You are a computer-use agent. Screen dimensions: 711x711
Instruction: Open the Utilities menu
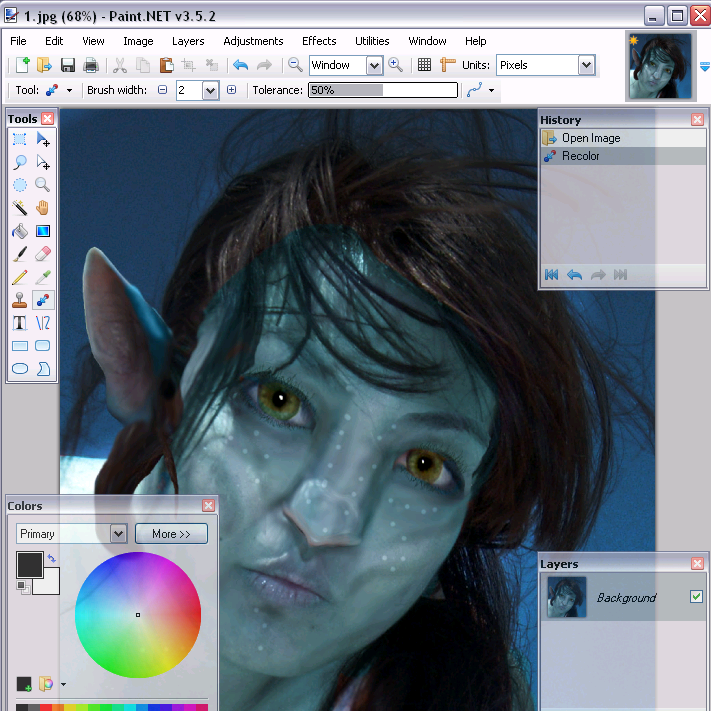click(x=372, y=41)
